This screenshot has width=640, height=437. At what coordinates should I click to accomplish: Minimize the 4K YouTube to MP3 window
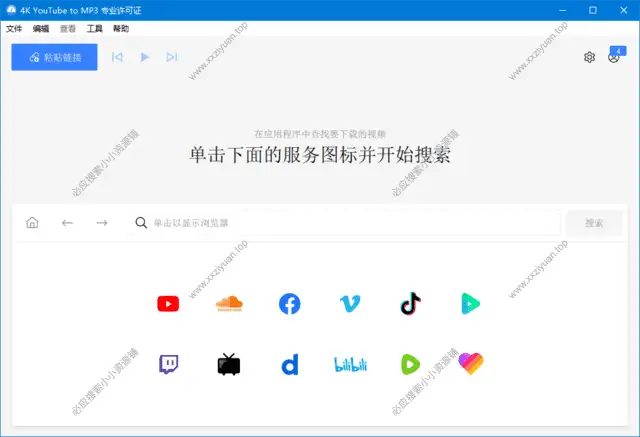coord(562,10)
